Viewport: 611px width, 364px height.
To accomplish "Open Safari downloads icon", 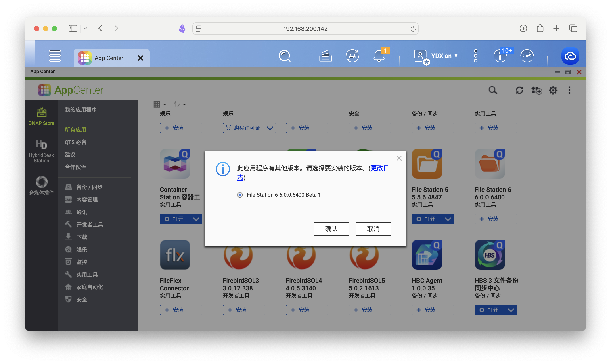I will [523, 29].
